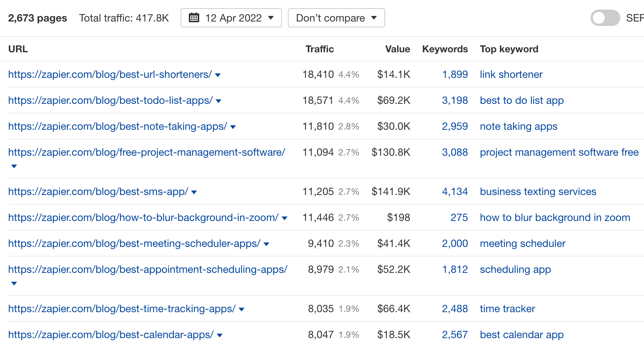Expand the free-project-management-software row arrow
This screenshot has height=347, width=644.
[14, 166]
